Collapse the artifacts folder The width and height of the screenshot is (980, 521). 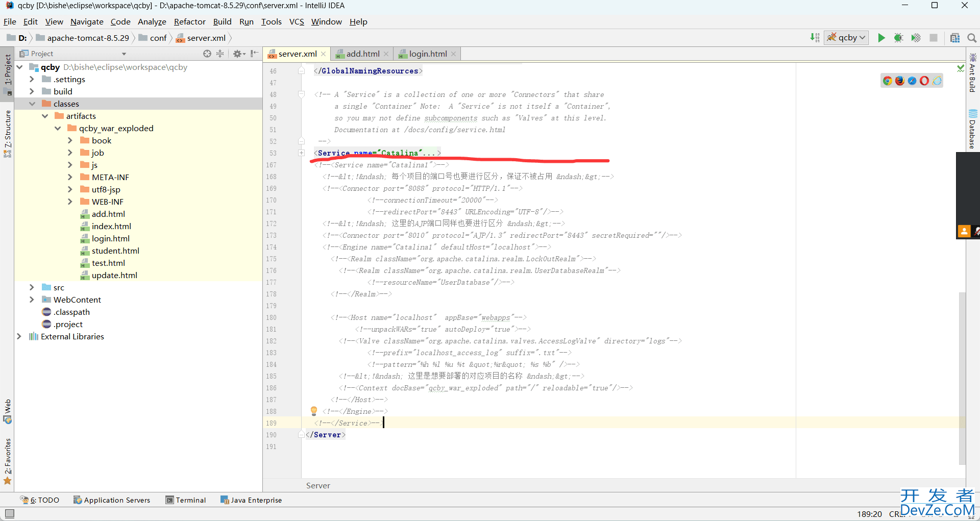pos(45,116)
